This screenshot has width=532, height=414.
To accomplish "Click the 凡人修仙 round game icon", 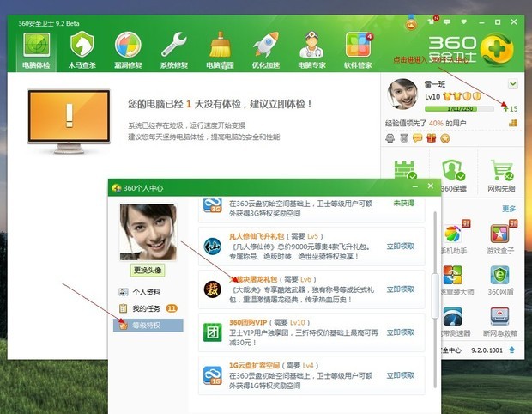I will tap(213, 247).
